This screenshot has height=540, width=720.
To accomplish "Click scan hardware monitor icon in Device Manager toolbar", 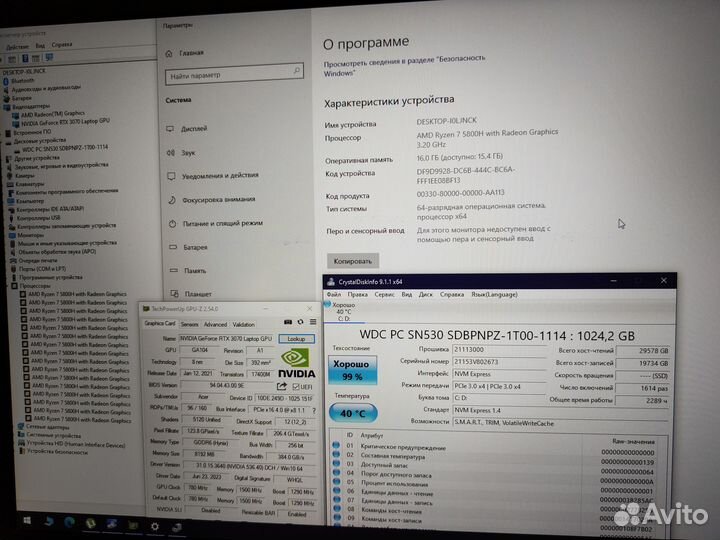I will [49, 57].
